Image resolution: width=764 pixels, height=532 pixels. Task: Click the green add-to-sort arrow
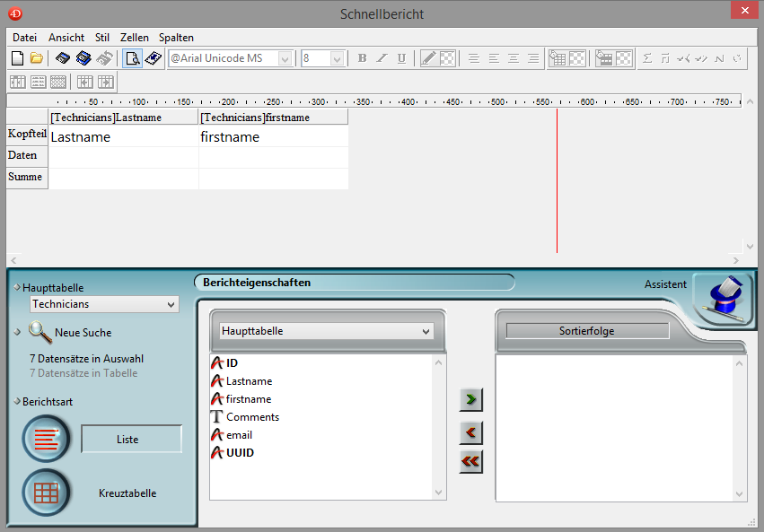click(x=470, y=400)
